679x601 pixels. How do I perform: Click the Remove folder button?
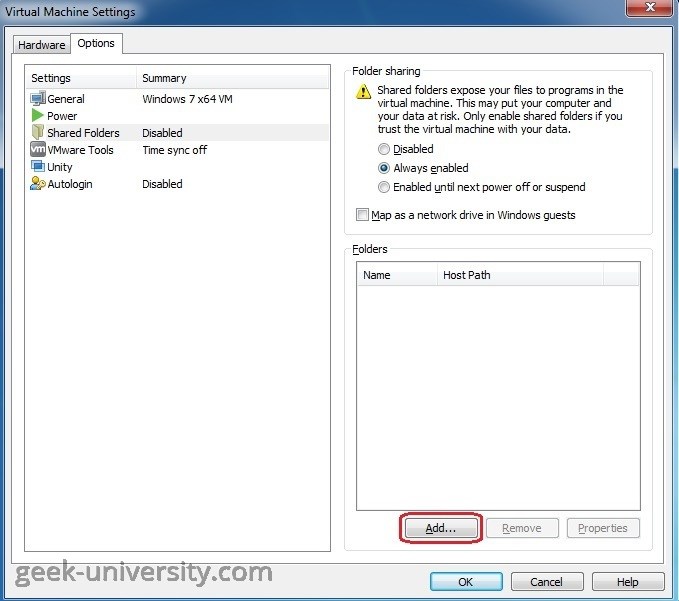(522, 528)
